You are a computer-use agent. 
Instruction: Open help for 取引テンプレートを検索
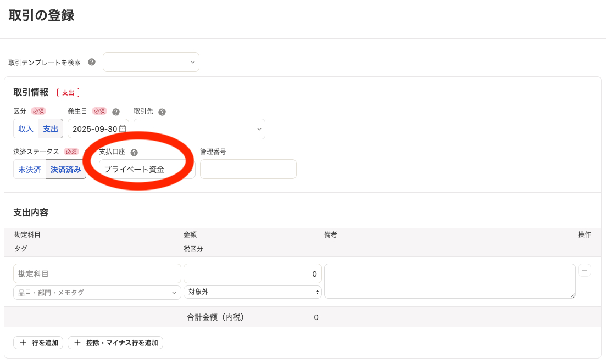(x=92, y=62)
